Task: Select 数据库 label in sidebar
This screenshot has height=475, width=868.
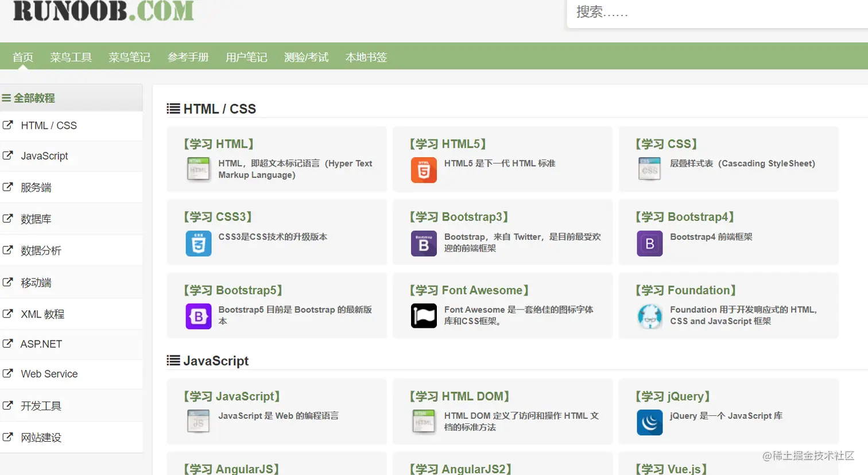Action: point(36,219)
